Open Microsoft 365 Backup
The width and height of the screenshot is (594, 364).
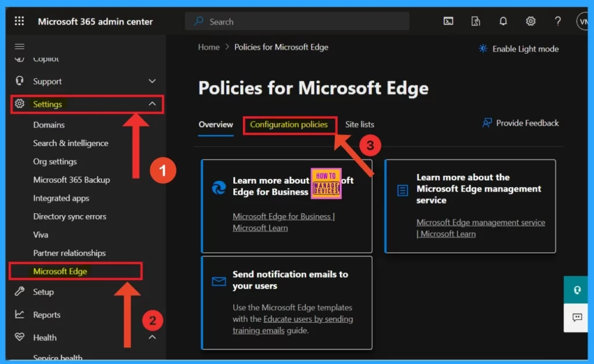(x=71, y=180)
